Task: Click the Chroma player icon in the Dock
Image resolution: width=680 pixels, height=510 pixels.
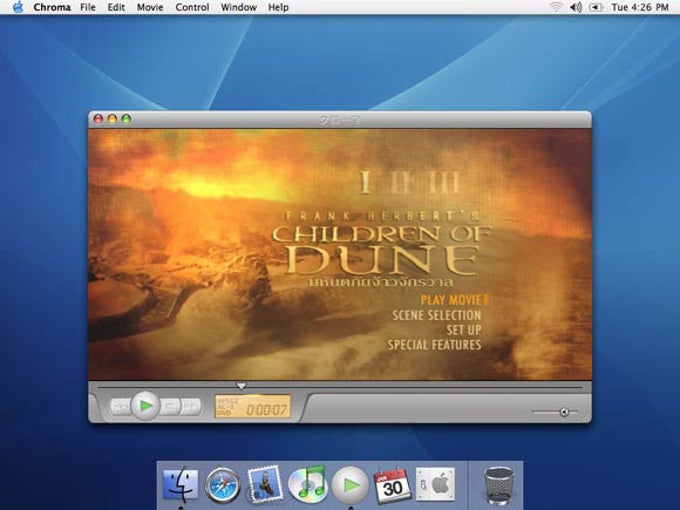Action: [350, 485]
